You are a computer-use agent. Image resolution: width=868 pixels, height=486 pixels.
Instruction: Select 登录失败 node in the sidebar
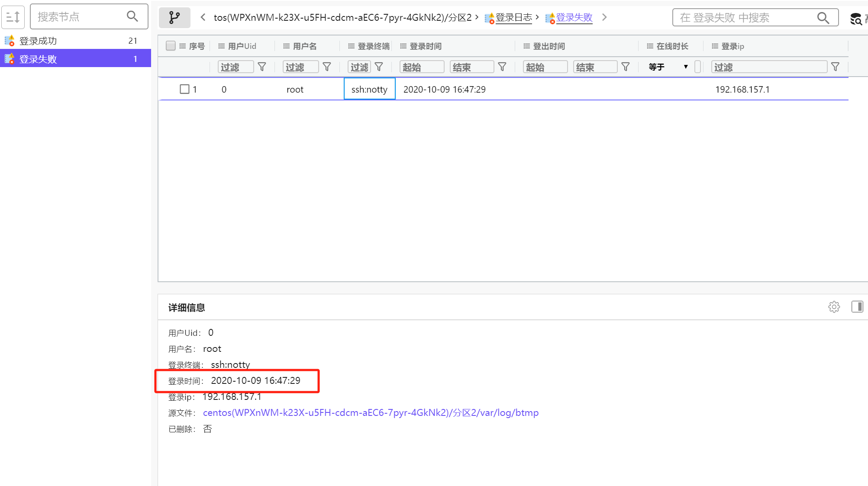[x=38, y=59]
